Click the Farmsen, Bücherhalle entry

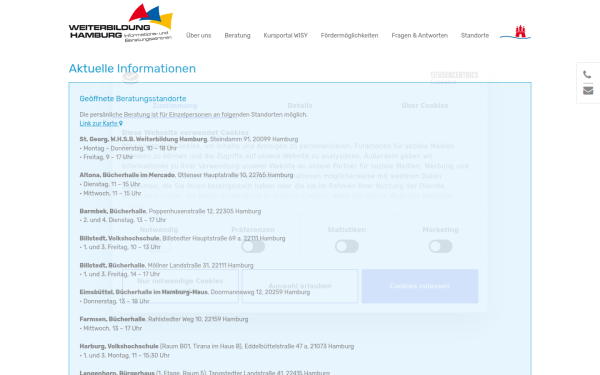click(164, 319)
